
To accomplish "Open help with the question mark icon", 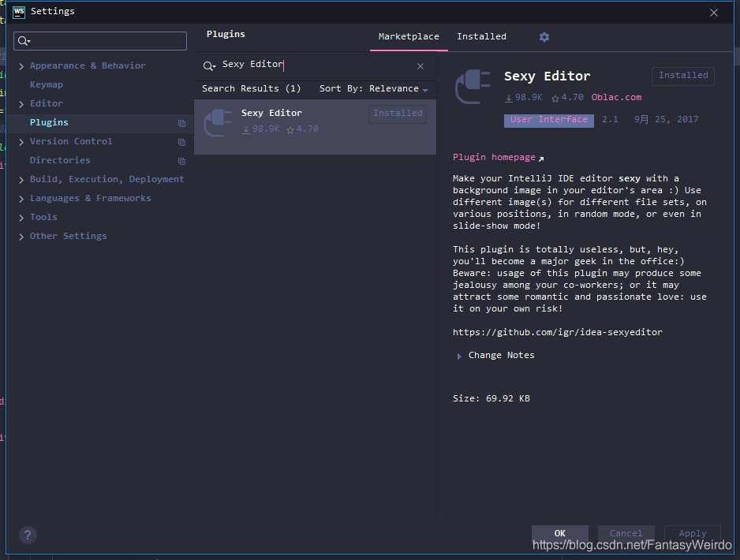I will point(28,535).
